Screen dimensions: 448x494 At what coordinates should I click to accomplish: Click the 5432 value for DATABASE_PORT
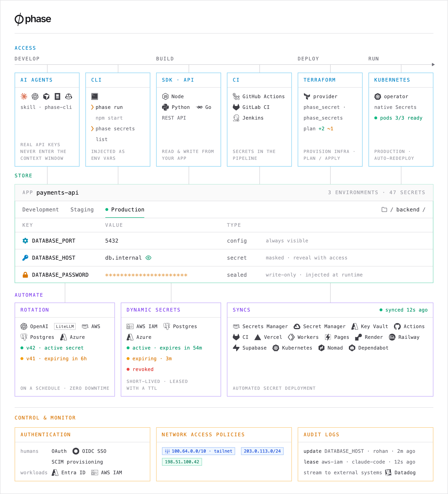[x=112, y=241]
